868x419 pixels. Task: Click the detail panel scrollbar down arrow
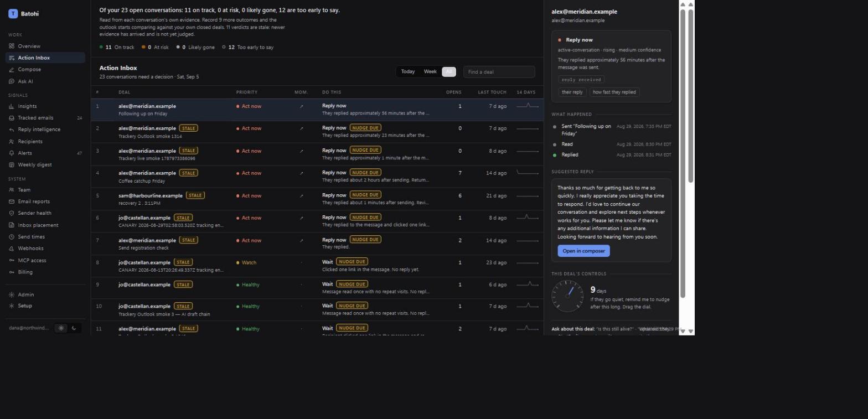pos(683,331)
